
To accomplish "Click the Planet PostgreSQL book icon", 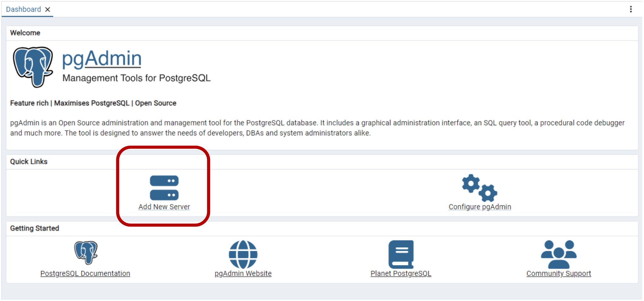I will [x=401, y=254].
